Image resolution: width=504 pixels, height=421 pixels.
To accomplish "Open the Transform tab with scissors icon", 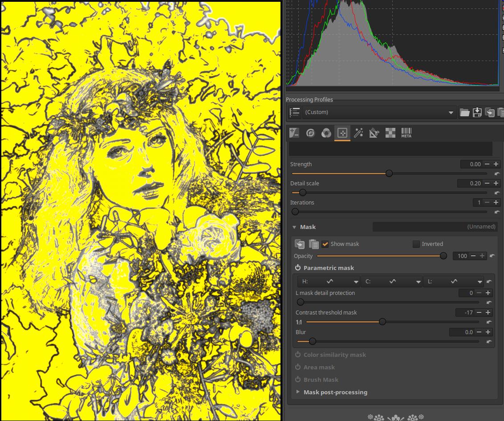I will click(374, 133).
